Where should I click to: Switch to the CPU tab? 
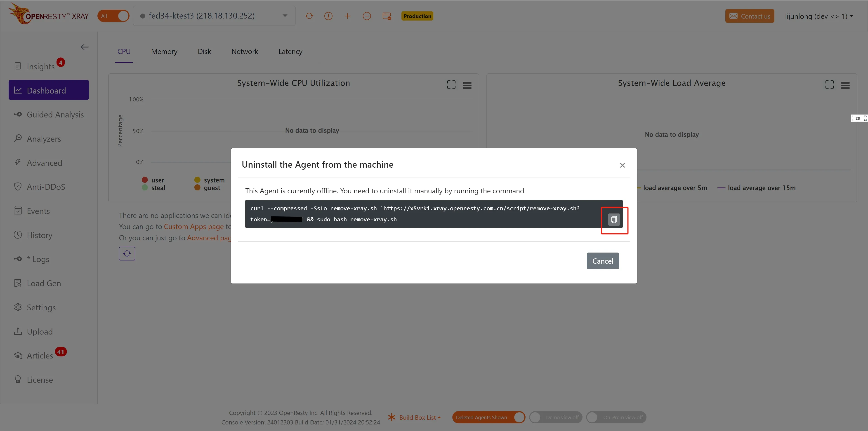(x=124, y=52)
